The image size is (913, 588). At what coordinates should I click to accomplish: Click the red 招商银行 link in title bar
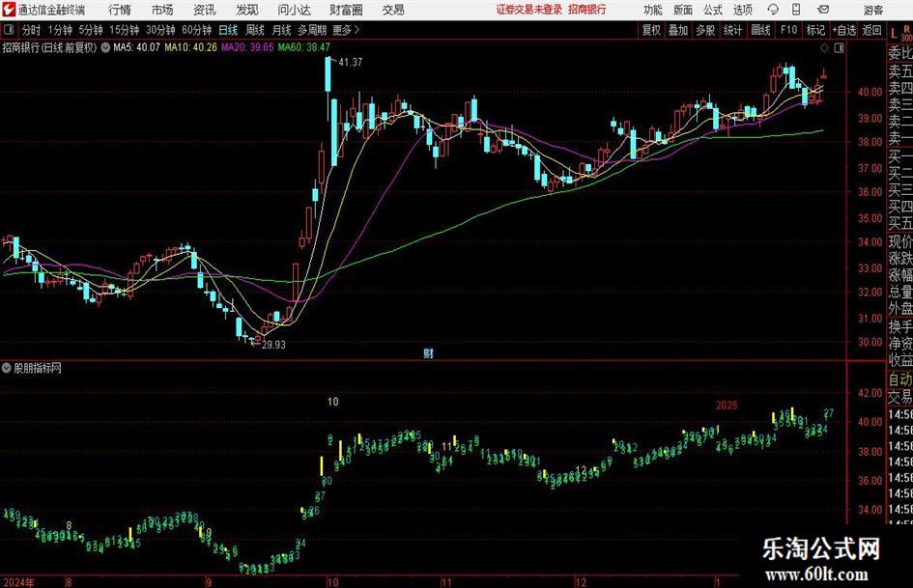pos(587,10)
